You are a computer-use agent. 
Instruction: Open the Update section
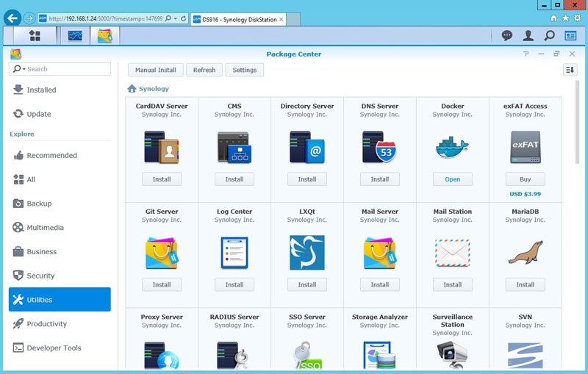pyautogui.click(x=60, y=114)
